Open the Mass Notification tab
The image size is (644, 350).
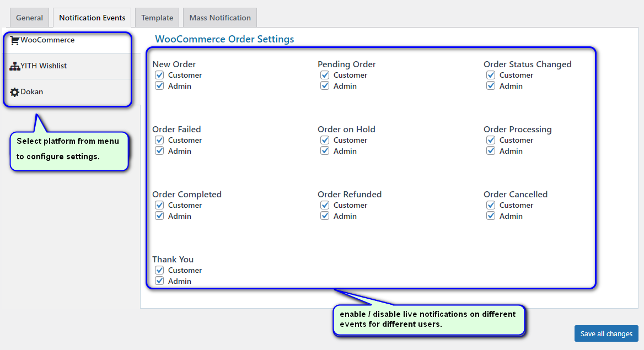click(x=220, y=18)
